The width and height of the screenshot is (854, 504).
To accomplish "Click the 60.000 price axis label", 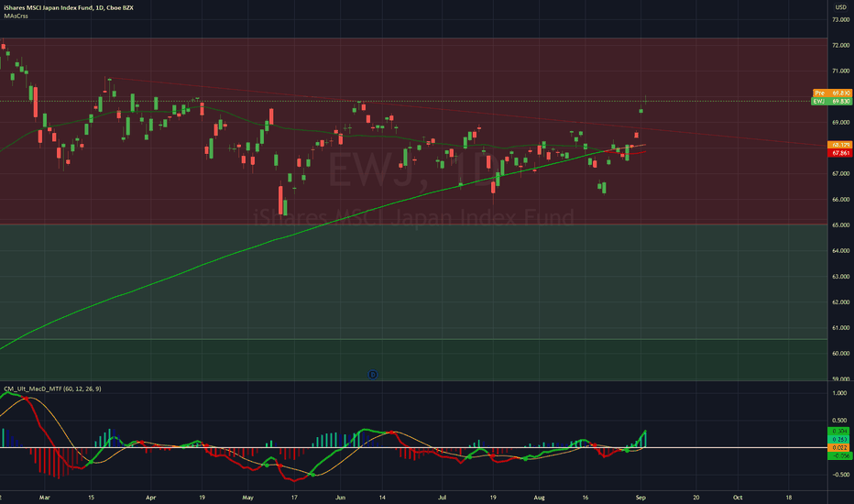I will point(841,354).
